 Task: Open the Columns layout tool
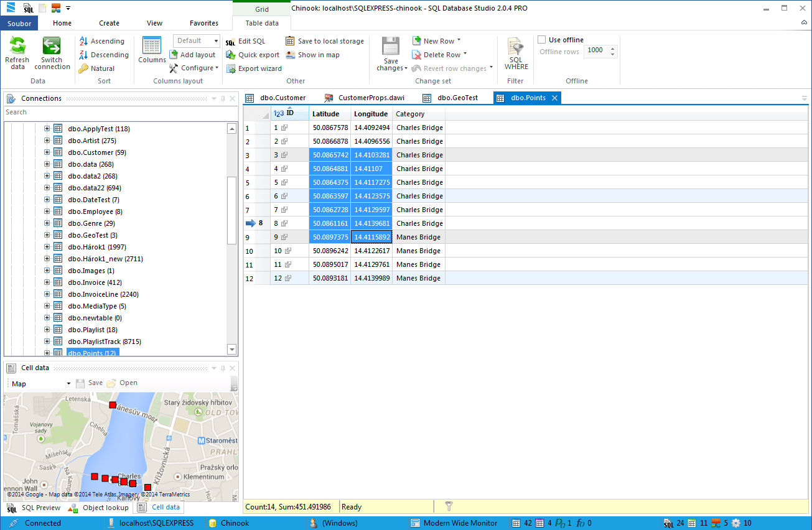coord(152,50)
